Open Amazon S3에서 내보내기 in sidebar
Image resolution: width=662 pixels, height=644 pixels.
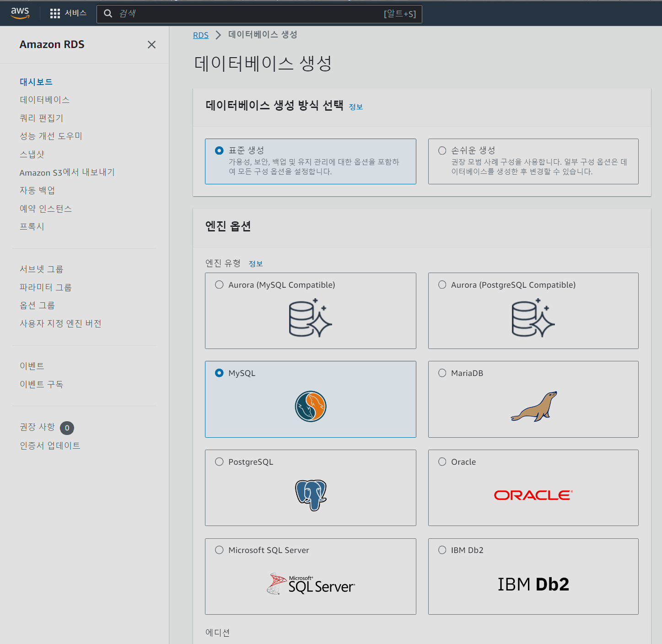[x=67, y=172]
